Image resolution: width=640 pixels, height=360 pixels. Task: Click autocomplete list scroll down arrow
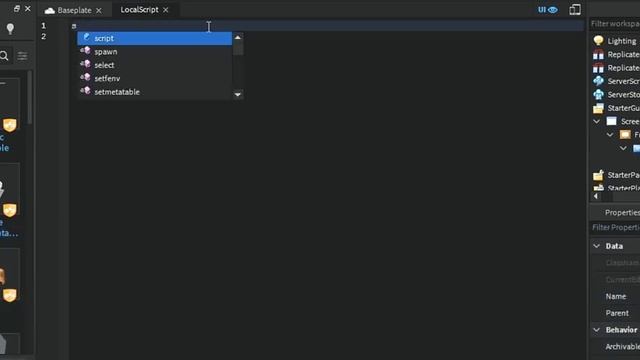pos(238,94)
